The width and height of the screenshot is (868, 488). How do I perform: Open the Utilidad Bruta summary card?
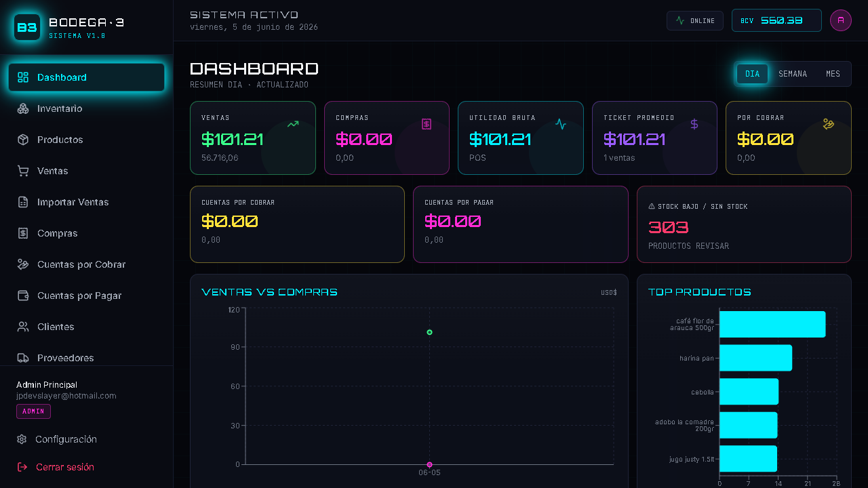(521, 138)
